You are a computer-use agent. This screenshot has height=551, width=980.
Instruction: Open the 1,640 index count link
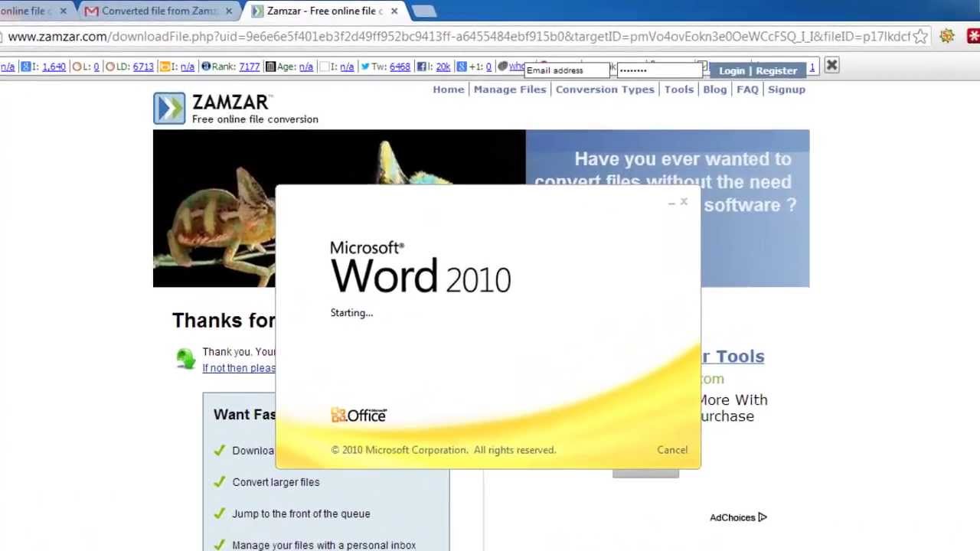54,67
